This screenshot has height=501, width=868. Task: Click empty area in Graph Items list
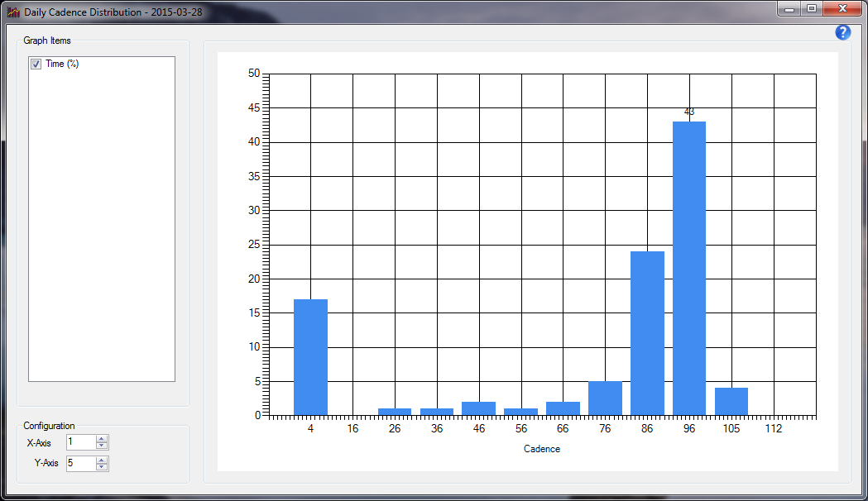point(101,248)
